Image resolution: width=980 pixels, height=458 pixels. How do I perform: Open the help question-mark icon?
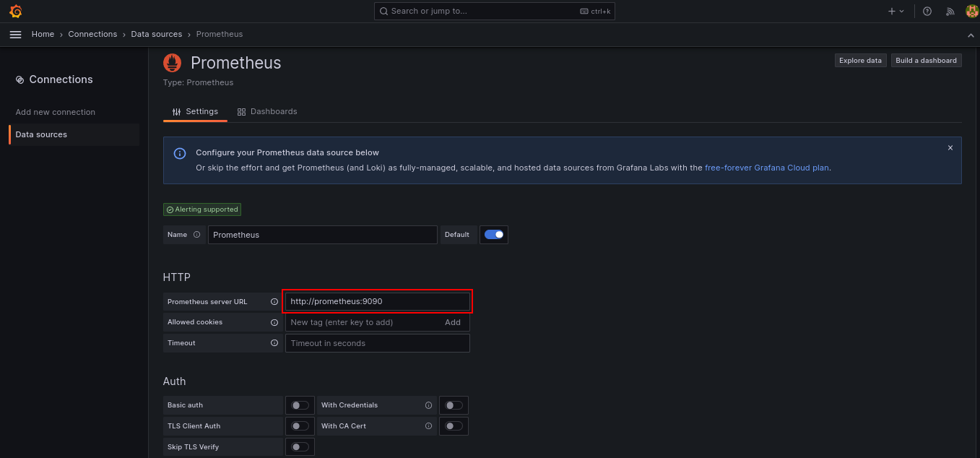point(927,11)
